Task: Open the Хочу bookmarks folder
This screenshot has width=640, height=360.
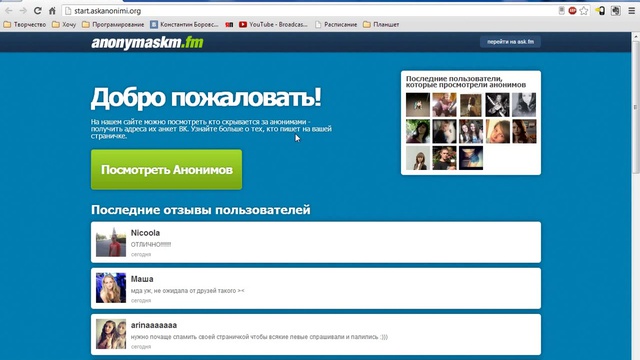Action: pos(64,24)
